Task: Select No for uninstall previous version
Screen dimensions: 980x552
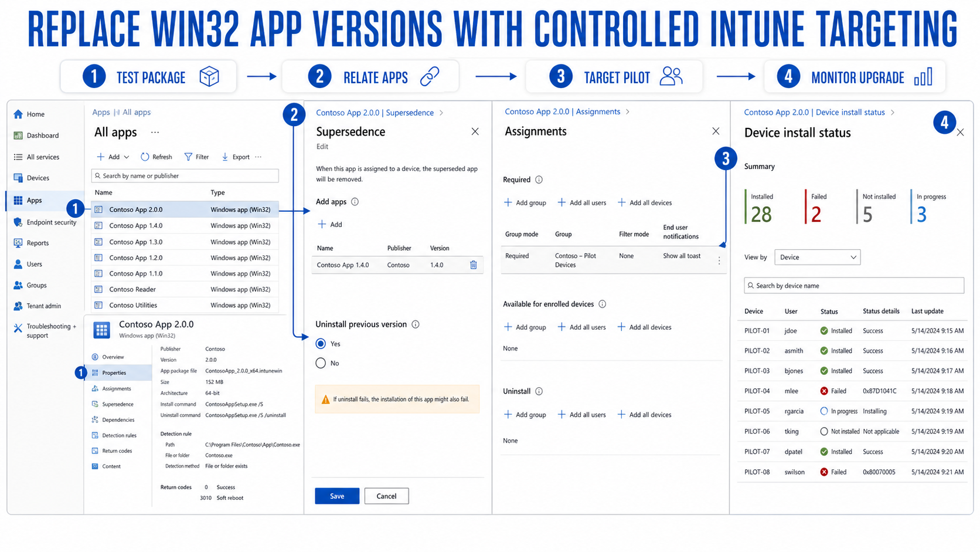Action: click(321, 363)
